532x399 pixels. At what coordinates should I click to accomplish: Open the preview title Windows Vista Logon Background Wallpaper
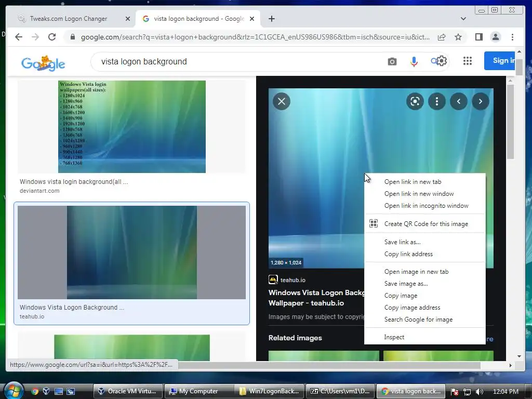316,298
